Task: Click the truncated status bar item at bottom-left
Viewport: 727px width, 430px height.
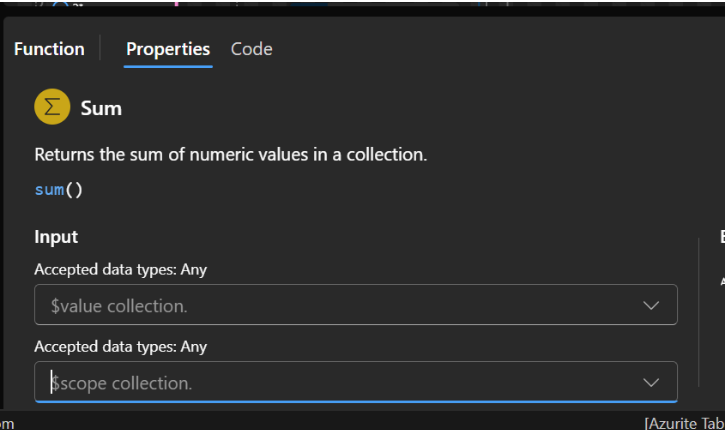Action: 7,423
